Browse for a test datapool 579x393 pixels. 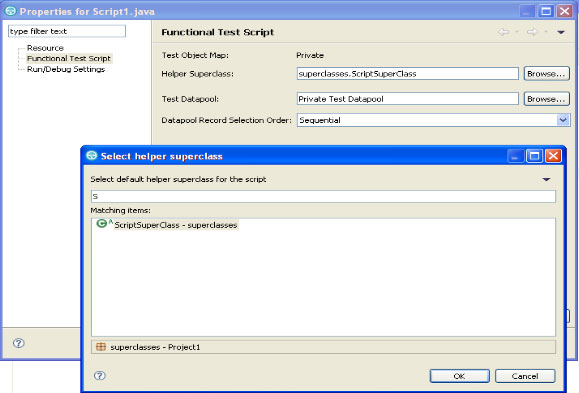[x=547, y=99]
